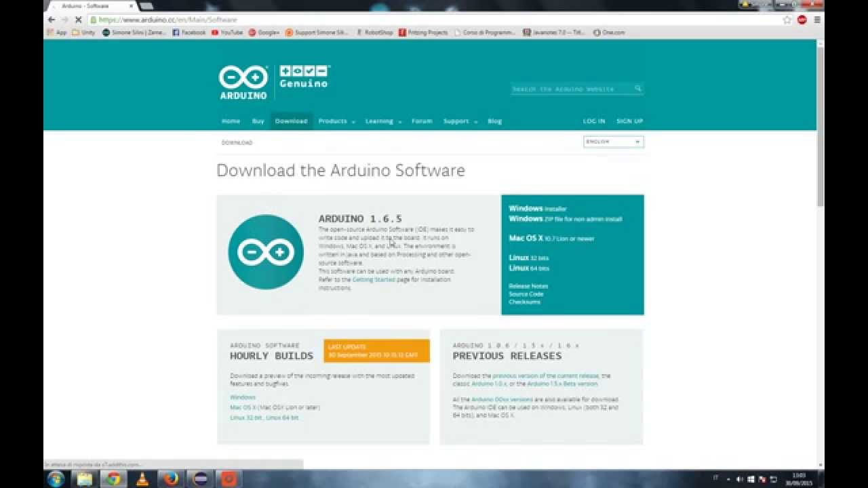Open the One.com bookmark

coord(609,32)
